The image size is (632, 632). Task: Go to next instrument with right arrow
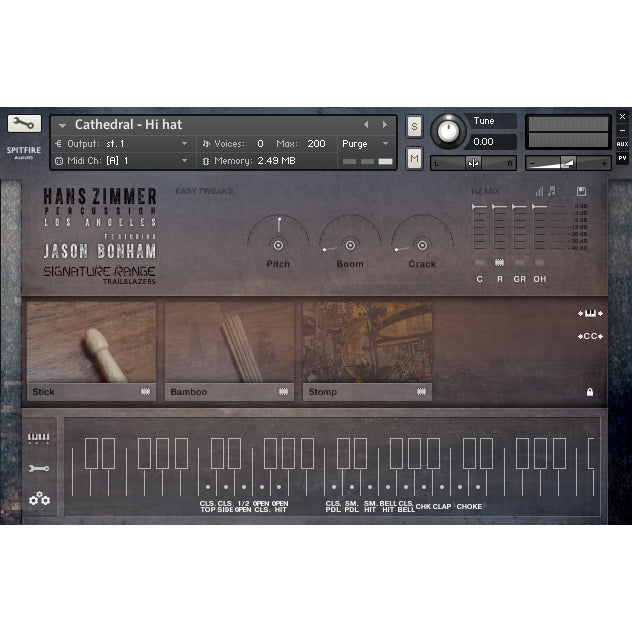coord(385,125)
